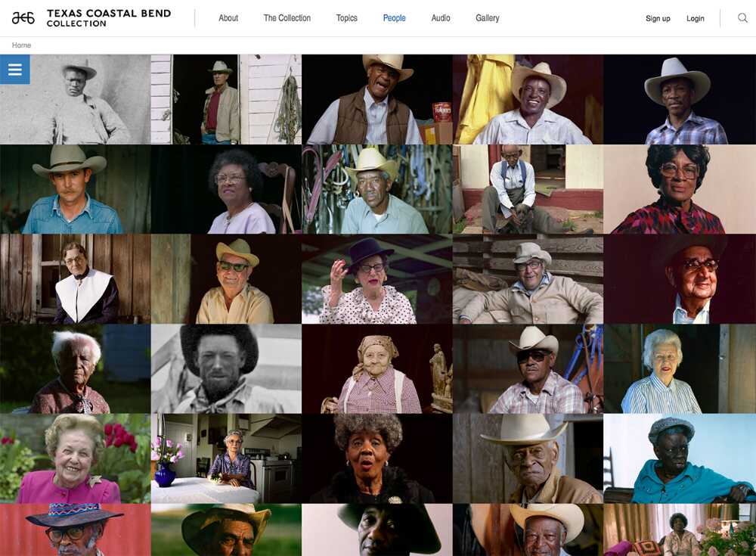View black-and-white bearded man with neckerchief
The height and width of the screenshot is (556, 756).
coord(226,368)
